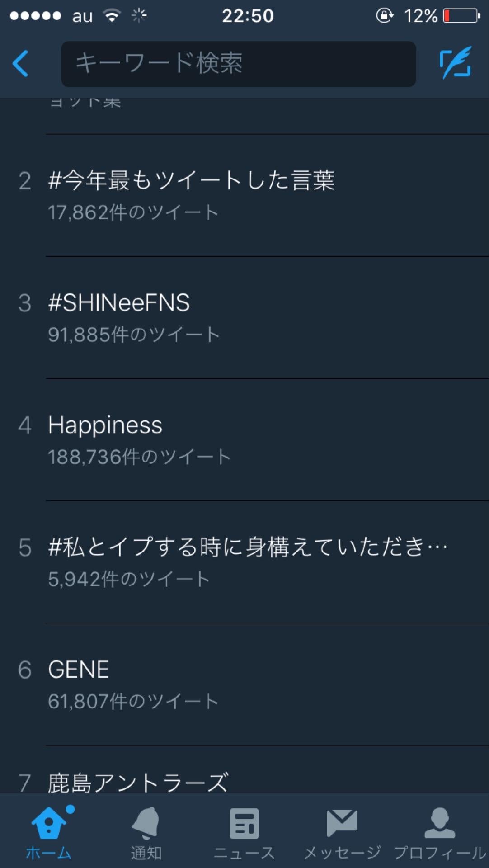Viewport: 489px width, 868px height.
Task: Tap the blue back arrow icon
Action: coord(21,63)
